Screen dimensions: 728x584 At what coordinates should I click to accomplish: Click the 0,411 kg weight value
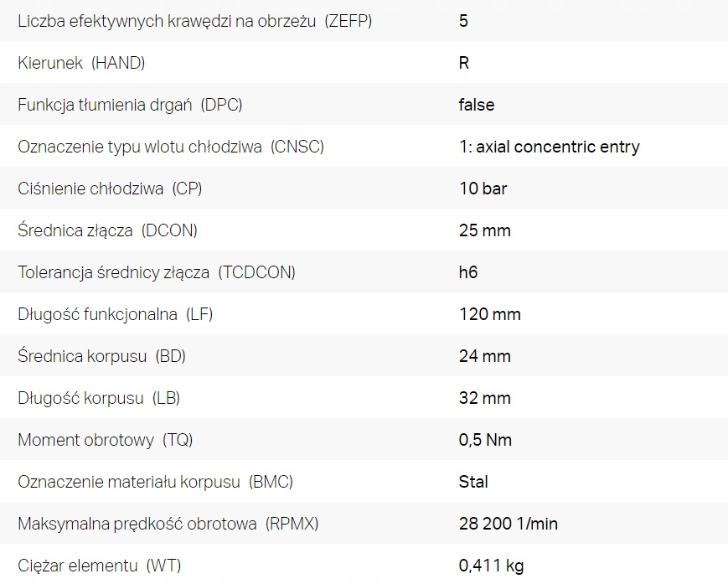pyautogui.click(x=491, y=566)
